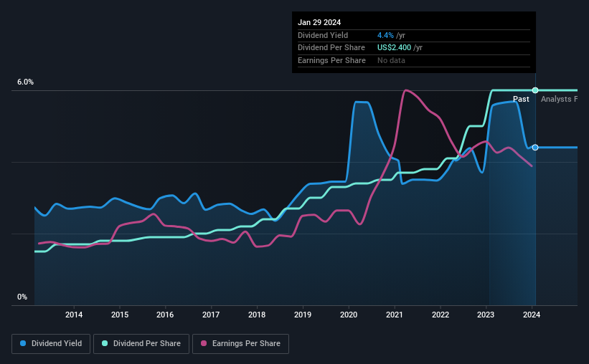This screenshot has width=589, height=364.
Task: Click the Analysts Forecast label
Action: (x=559, y=99)
